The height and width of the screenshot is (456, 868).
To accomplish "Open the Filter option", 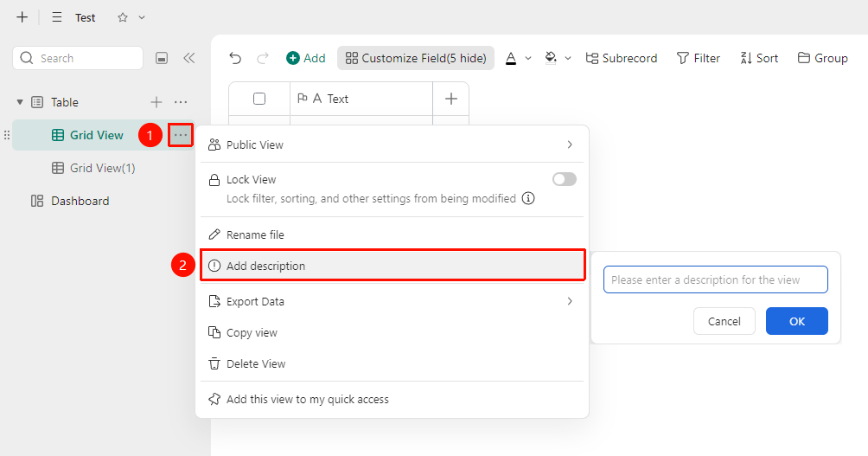I will pos(698,58).
